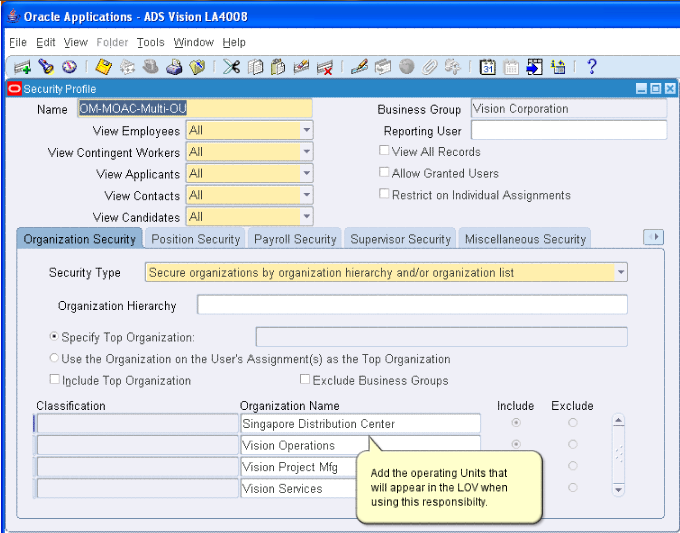Viewport: 680px width, 533px height.
Task: Click the Find flashlight toolbar icon
Action: coord(46,67)
